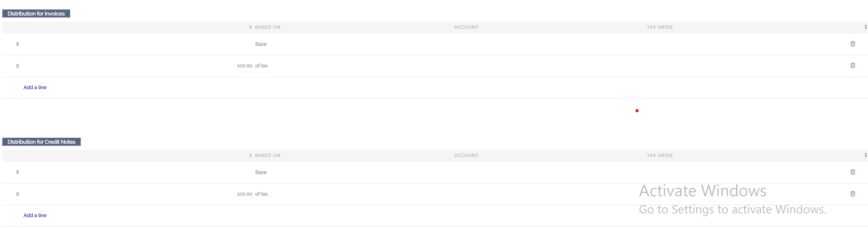Delete the 100.00 of tax invoice line
The width and height of the screenshot is (868, 230).
tap(853, 65)
